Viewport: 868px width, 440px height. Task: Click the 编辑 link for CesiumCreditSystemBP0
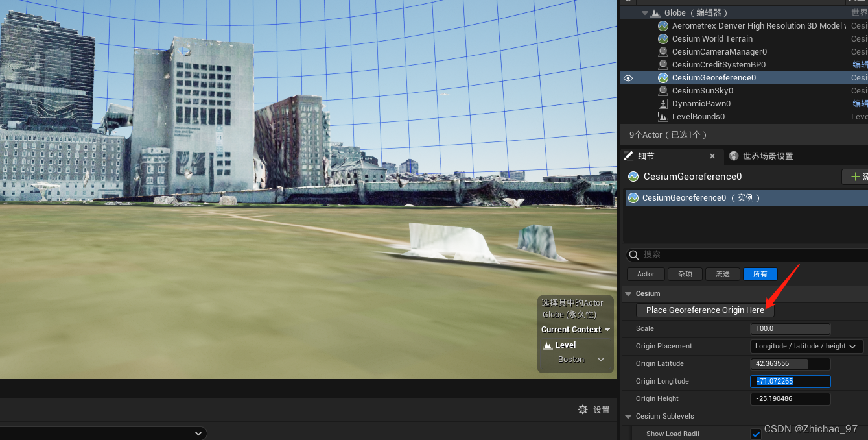click(x=860, y=65)
